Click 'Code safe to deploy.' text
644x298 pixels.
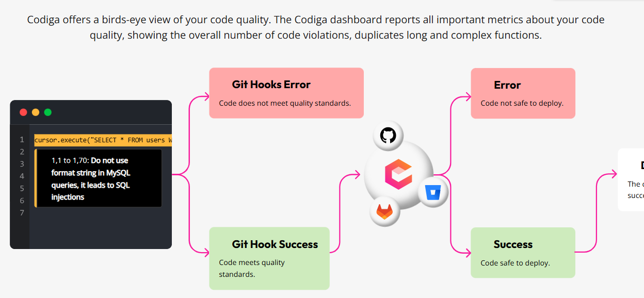coord(515,263)
